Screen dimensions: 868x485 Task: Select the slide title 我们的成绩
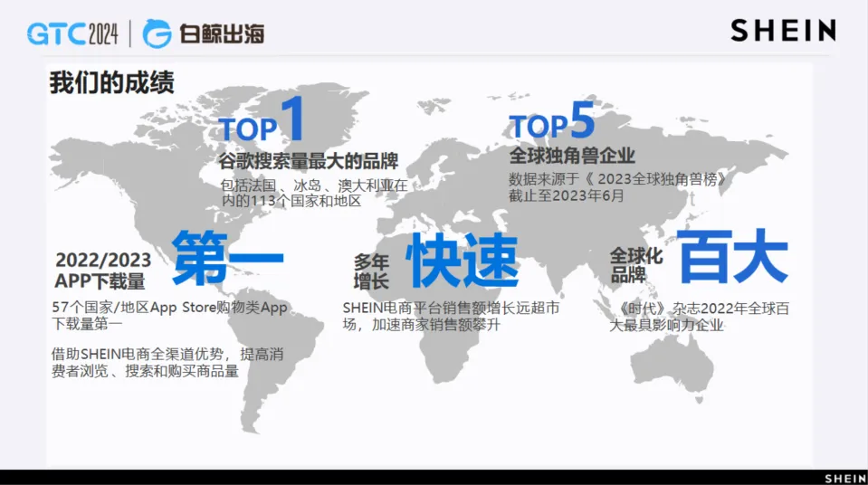pyautogui.click(x=111, y=83)
